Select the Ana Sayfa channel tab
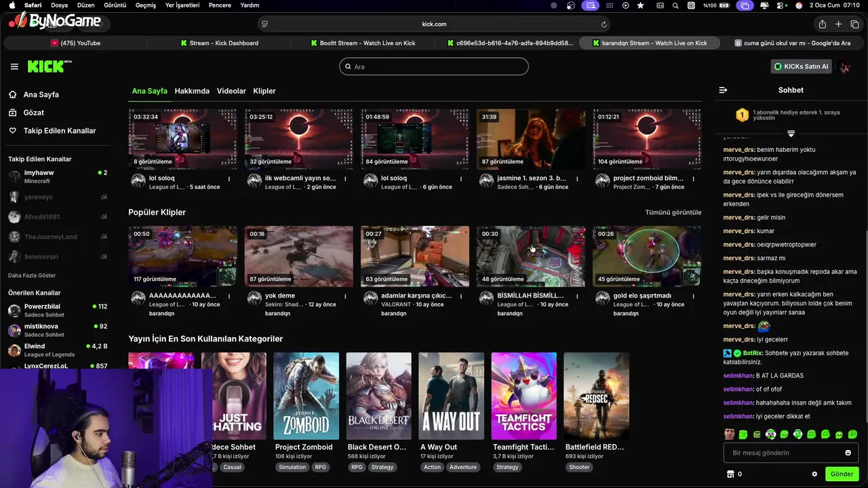This screenshot has height=488, width=868. pyautogui.click(x=149, y=91)
